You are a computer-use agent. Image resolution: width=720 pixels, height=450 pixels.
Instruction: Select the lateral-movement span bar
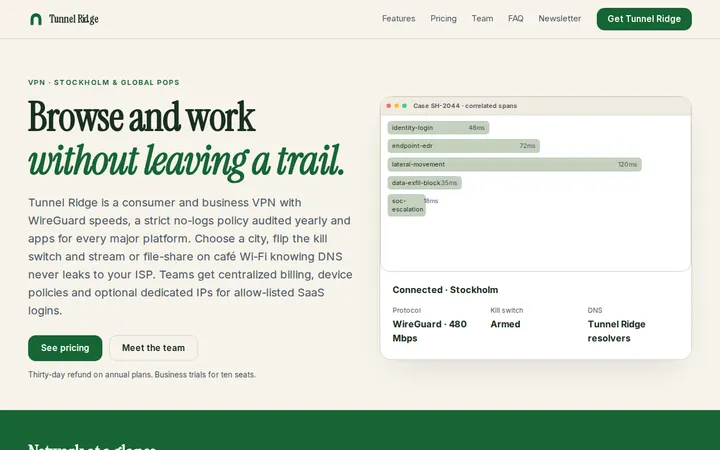pos(514,164)
